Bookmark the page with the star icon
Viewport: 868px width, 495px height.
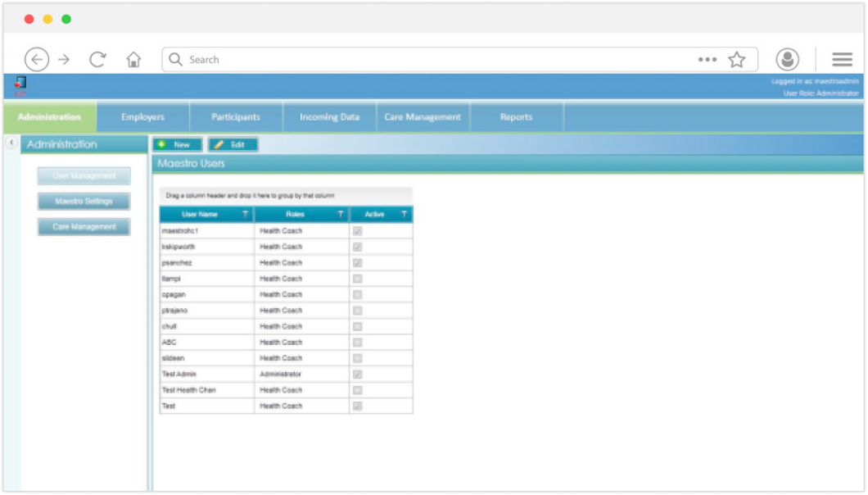(737, 59)
